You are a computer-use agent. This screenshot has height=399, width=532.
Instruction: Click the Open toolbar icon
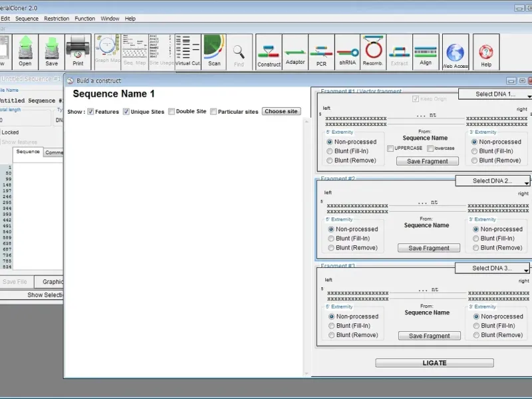click(x=25, y=52)
